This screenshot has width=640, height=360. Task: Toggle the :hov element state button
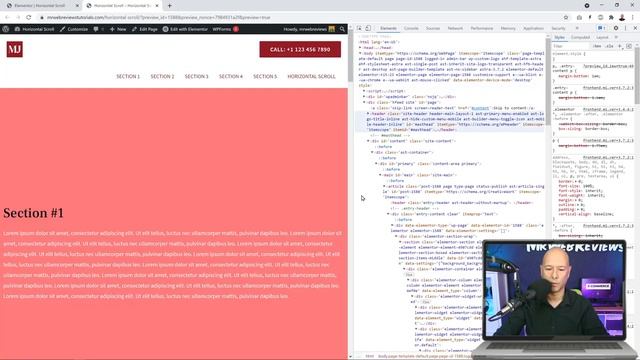(597, 46)
